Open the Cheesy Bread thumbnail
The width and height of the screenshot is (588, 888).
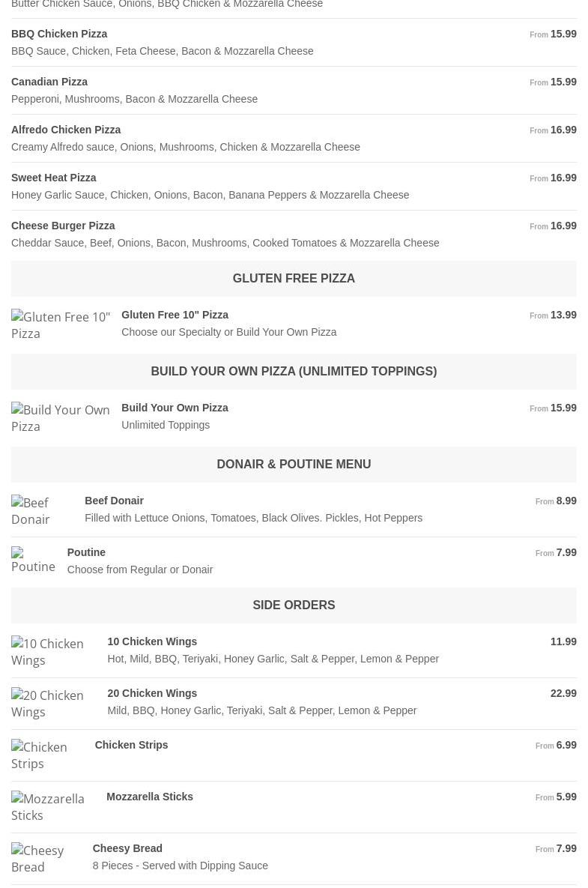(46, 859)
